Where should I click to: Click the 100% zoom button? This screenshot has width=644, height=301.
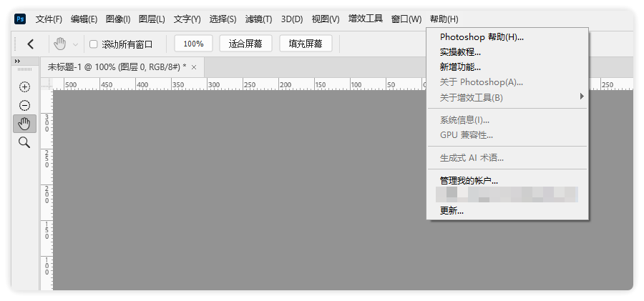193,44
